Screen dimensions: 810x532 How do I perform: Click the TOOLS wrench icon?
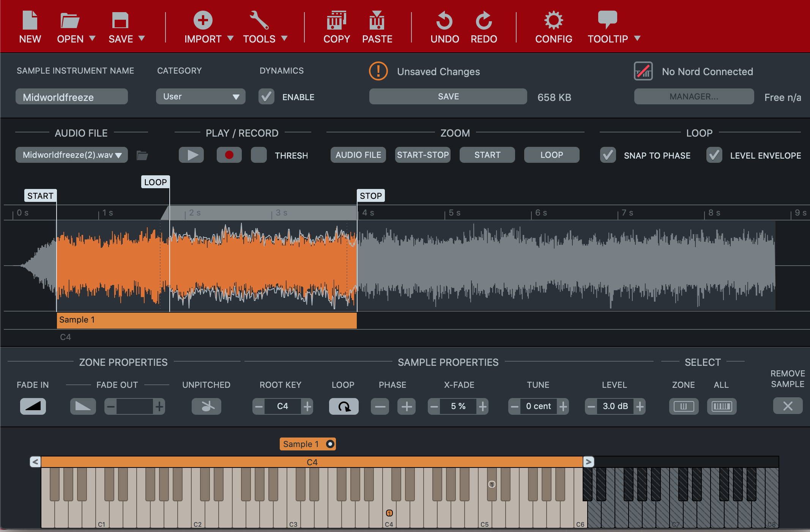click(259, 20)
